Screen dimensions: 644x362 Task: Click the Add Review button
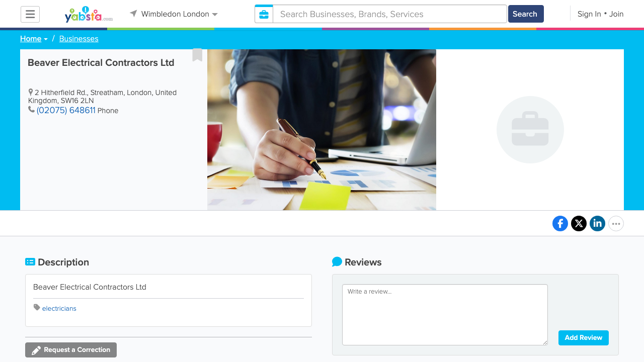coord(583,338)
